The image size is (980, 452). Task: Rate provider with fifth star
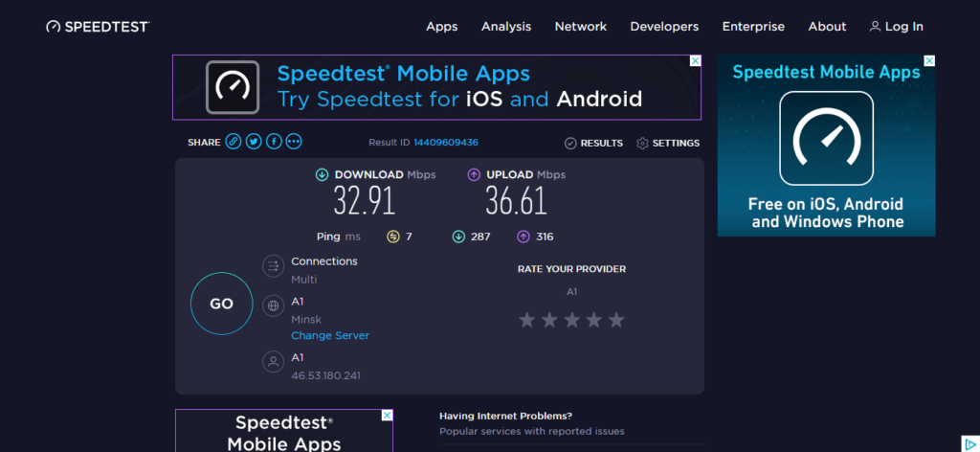click(616, 320)
